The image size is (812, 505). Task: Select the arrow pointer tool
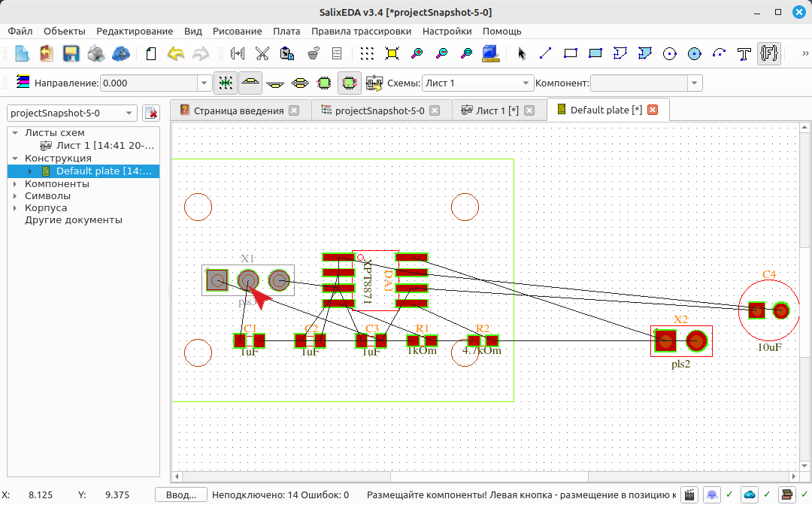click(522, 53)
